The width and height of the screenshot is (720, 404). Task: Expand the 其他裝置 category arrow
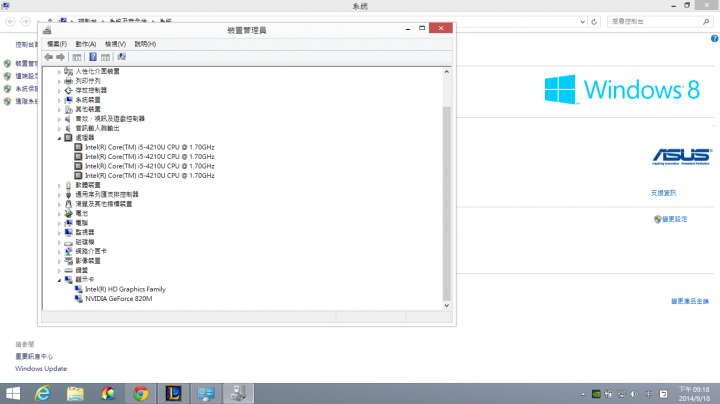click(59, 109)
